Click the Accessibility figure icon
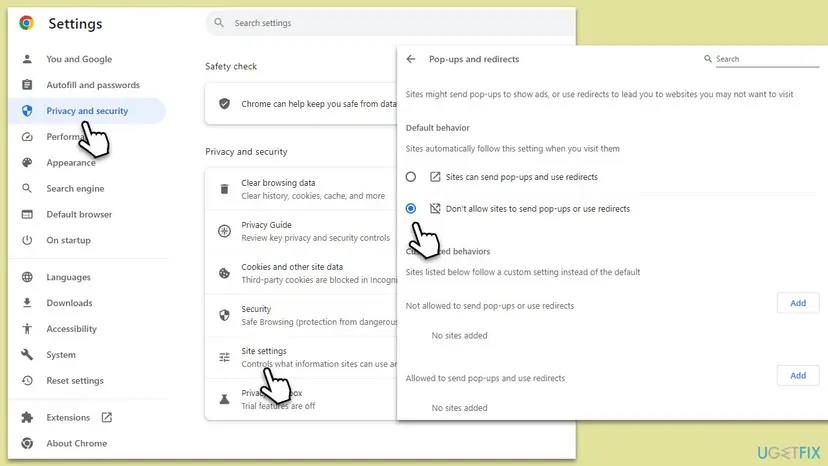Viewport: 828px width, 466px height. (x=27, y=329)
